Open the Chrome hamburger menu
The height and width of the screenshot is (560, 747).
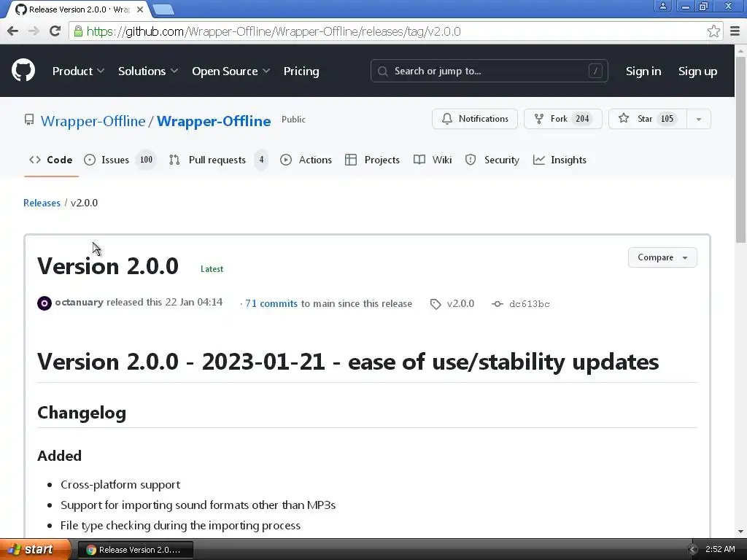point(735,31)
